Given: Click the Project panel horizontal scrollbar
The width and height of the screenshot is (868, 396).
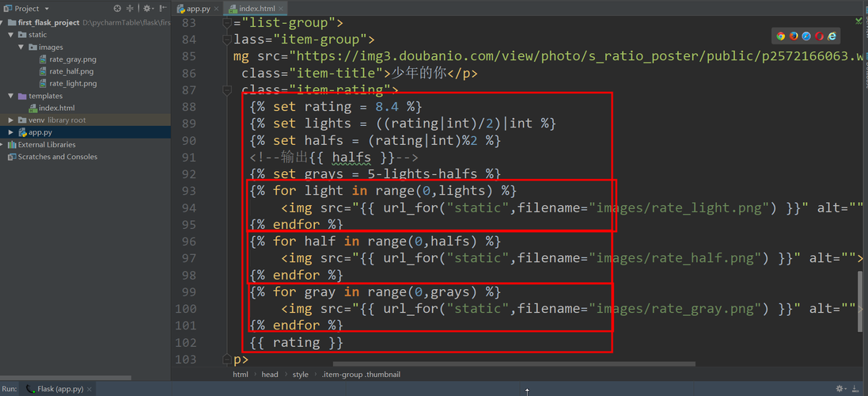Looking at the screenshot, I should coord(66,379).
